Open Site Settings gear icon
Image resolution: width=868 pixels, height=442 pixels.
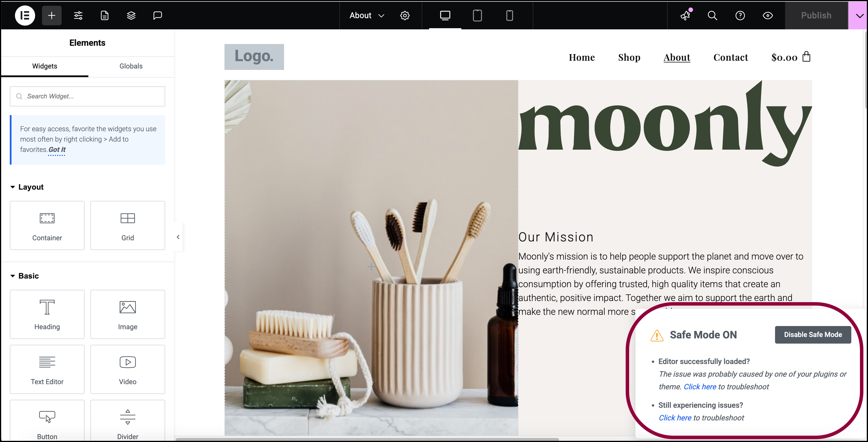tap(405, 15)
